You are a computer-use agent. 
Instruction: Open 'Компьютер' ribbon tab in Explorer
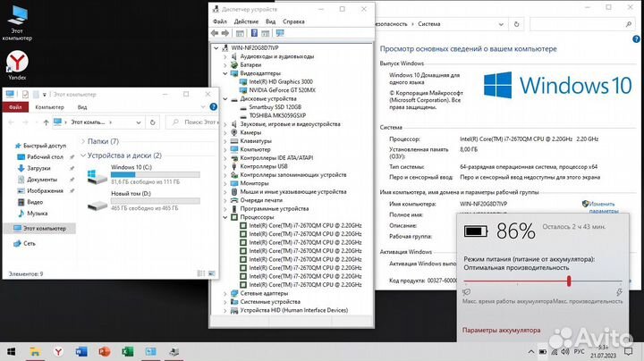[50, 107]
